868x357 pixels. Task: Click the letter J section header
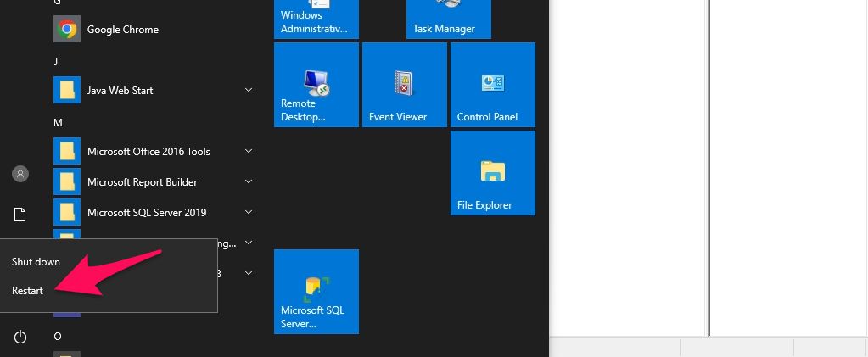coord(57,61)
